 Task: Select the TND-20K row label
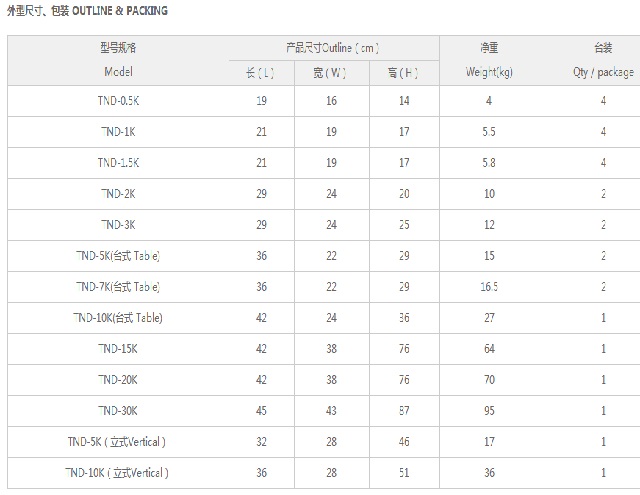point(118,380)
